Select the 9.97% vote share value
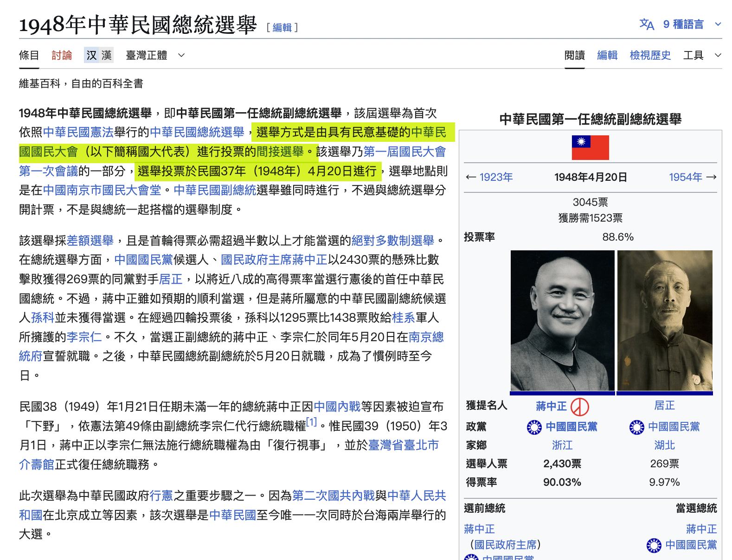Viewport: 732px width, 560px height. [664, 482]
